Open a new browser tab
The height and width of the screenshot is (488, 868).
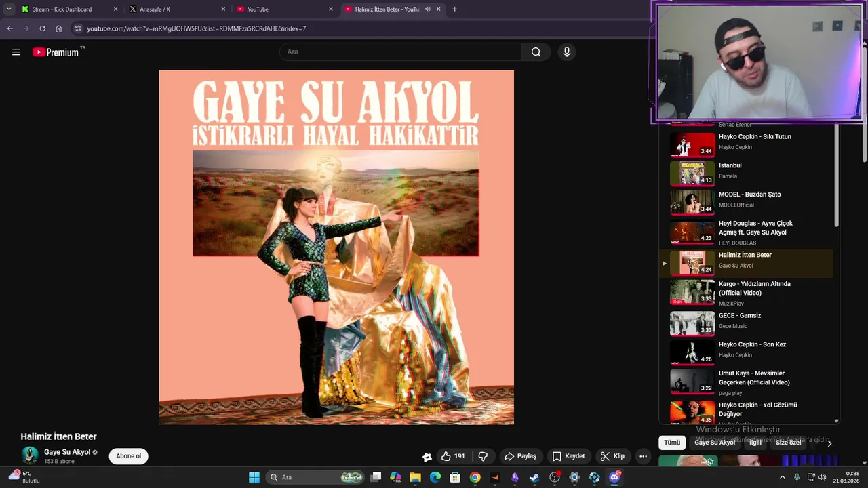point(454,9)
